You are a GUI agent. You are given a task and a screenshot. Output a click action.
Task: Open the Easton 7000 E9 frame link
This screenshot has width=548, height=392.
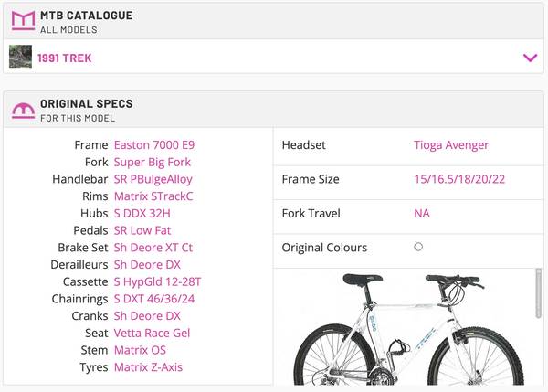pos(154,145)
